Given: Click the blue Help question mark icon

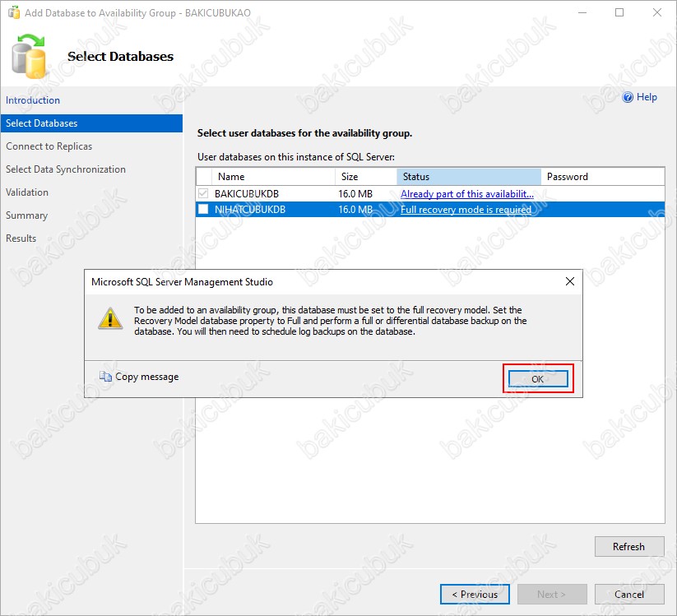Looking at the screenshot, I should click(x=628, y=97).
